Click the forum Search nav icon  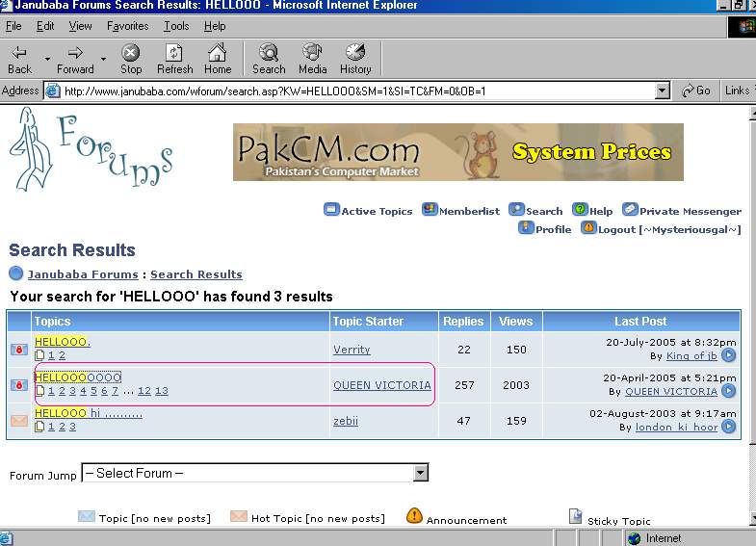pos(516,210)
